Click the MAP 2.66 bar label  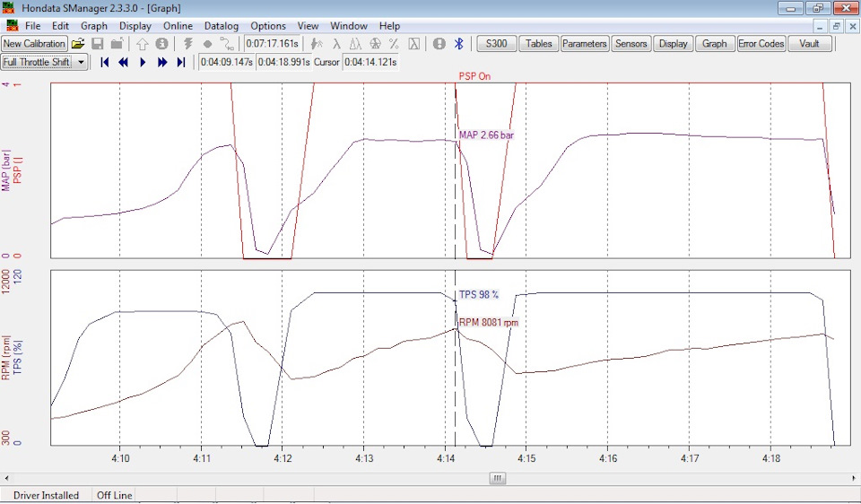coord(486,135)
